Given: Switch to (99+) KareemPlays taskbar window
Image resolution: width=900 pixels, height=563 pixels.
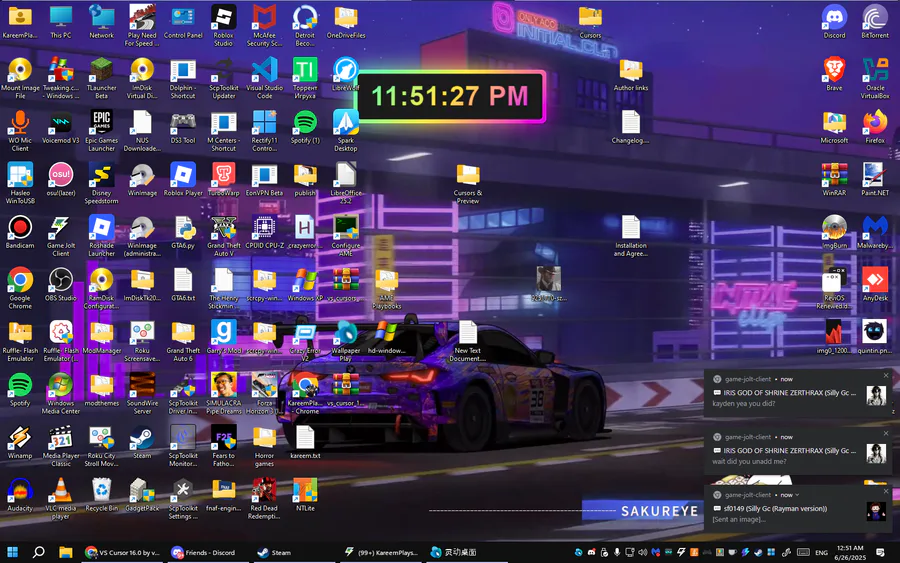Looking at the screenshot, I should coord(381,552).
